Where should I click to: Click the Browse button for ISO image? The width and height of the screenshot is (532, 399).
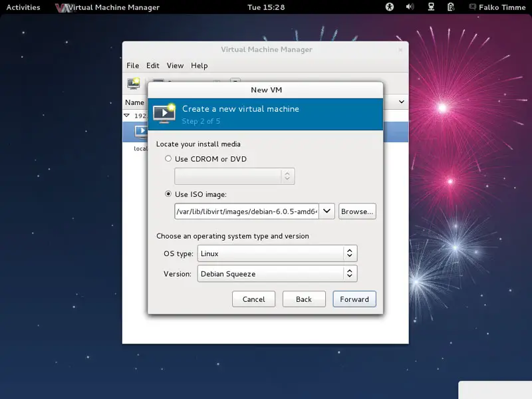[x=357, y=211]
